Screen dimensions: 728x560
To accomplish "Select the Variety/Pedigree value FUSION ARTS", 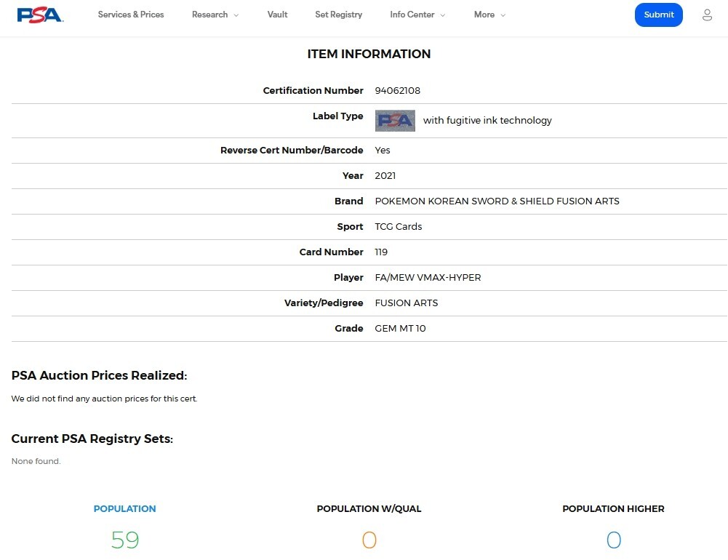I will (407, 303).
